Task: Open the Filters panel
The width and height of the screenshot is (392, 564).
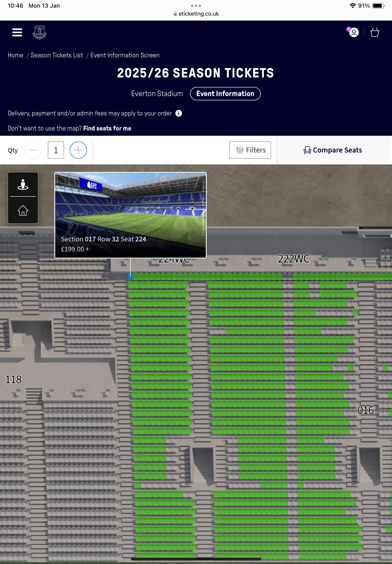Action: (x=250, y=150)
